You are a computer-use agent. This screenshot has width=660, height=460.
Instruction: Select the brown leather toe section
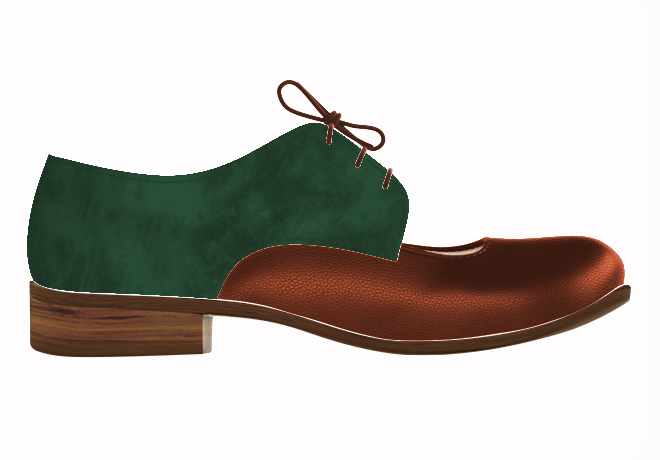click(x=421, y=290)
